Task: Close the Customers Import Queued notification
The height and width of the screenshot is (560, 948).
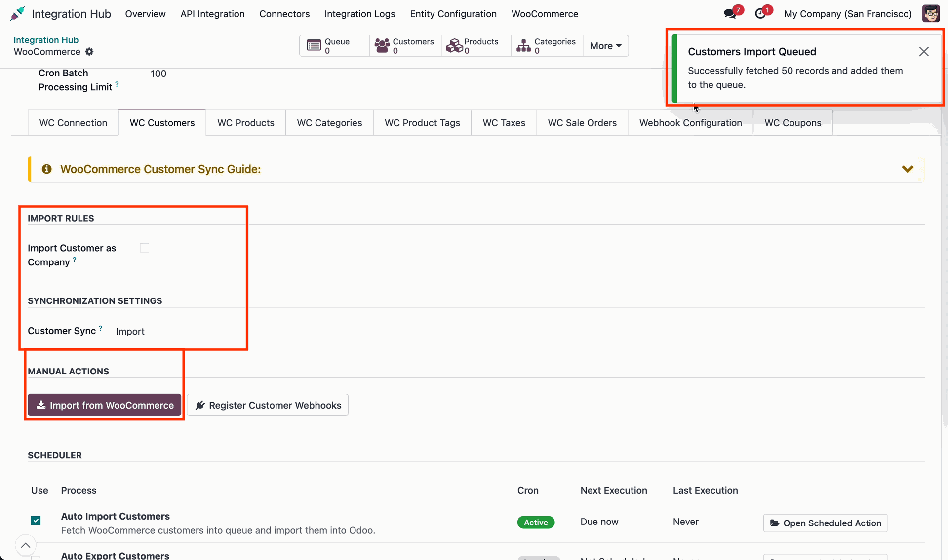Action: (x=924, y=52)
